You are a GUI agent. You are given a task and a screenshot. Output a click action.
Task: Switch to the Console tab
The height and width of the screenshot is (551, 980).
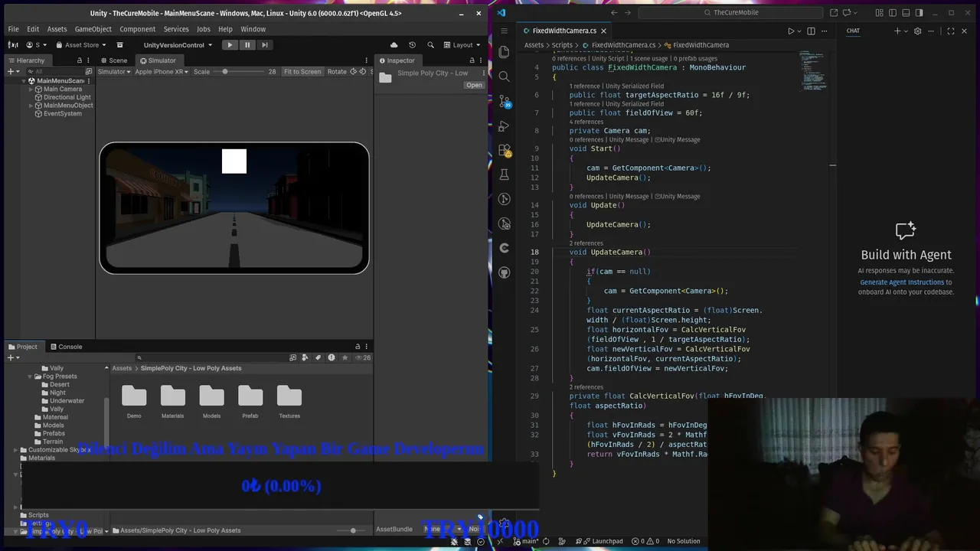[66, 347]
